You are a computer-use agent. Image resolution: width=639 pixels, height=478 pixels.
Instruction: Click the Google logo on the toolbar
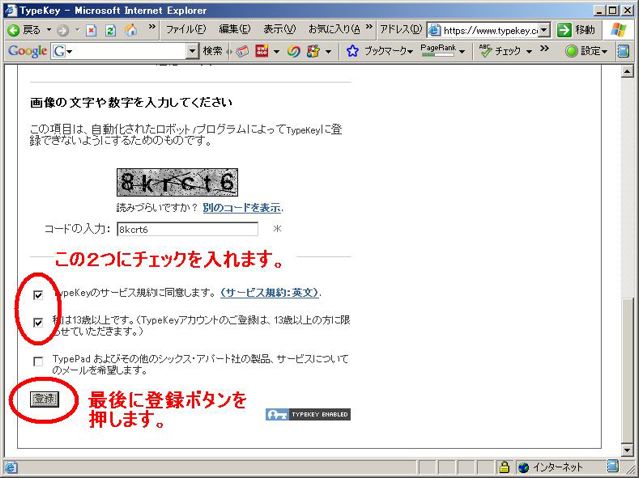[x=27, y=51]
